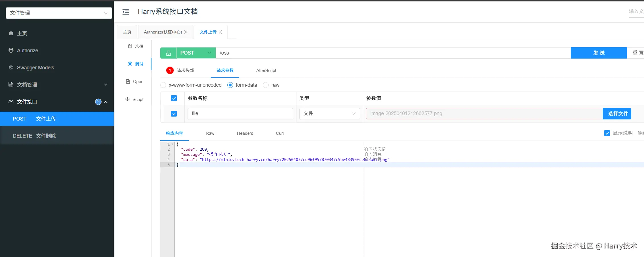Select POST 文件上传 in sidebar

click(57, 119)
